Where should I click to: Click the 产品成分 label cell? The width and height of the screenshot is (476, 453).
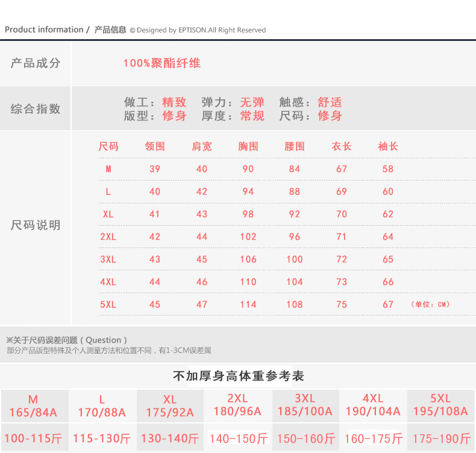(x=35, y=63)
